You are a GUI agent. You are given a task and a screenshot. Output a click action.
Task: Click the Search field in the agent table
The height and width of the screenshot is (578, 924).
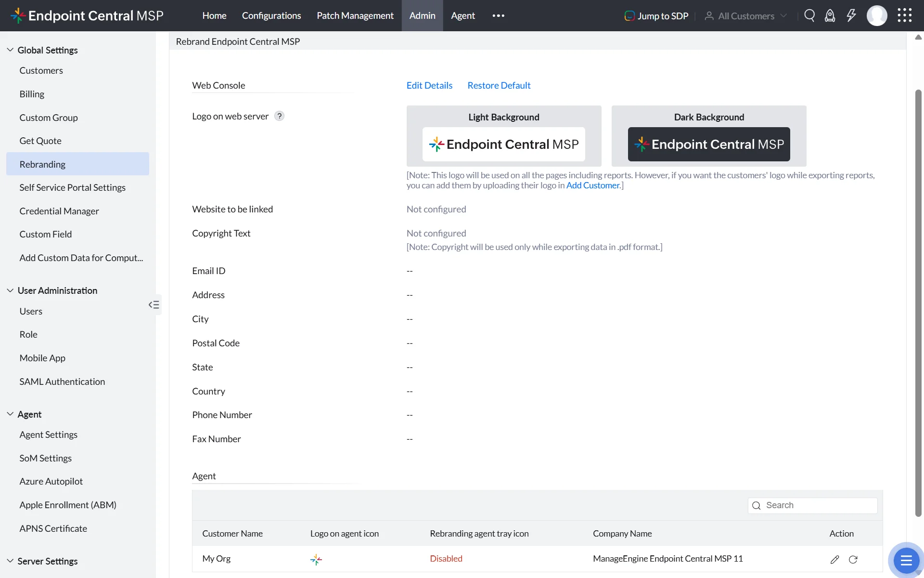click(x=812, y=505)
